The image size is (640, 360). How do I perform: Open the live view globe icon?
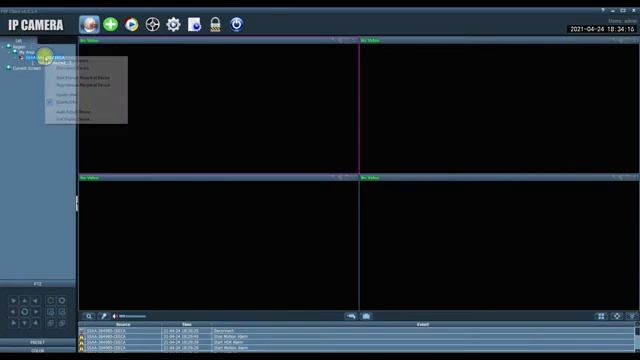[89, 24]
